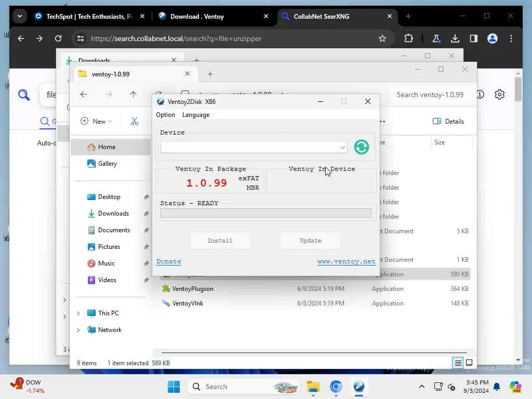Open the DOW stock widget
Viewport: 532px width, 399px height.
coord(27,387)
